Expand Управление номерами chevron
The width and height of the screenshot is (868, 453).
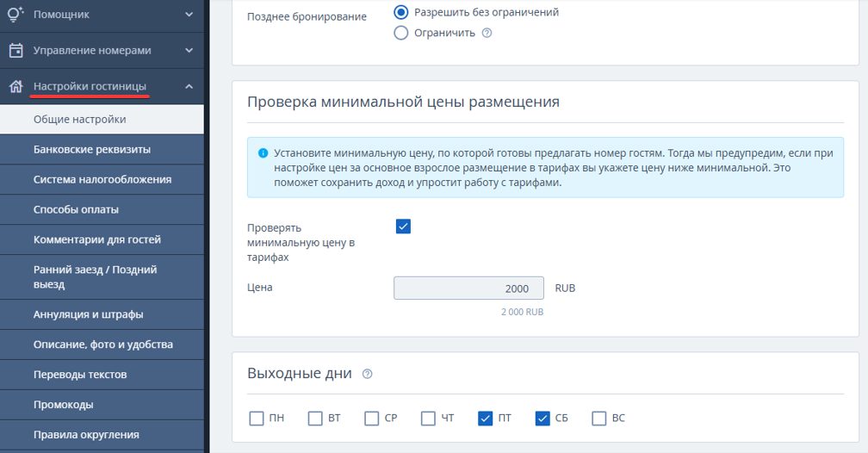pyautogui.click(x=189, y=51)
